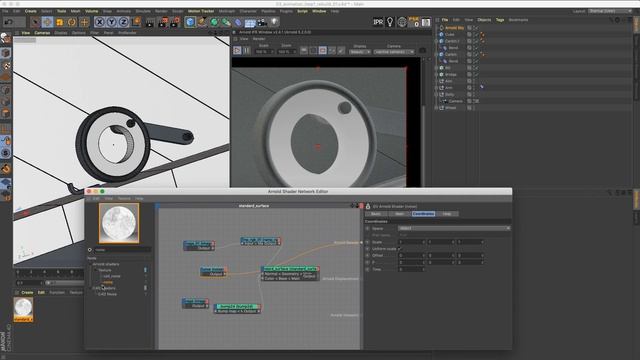Click the Pen spline tool icon
Image resolution: width=640 pixels, height=360 pixels.
202,22
